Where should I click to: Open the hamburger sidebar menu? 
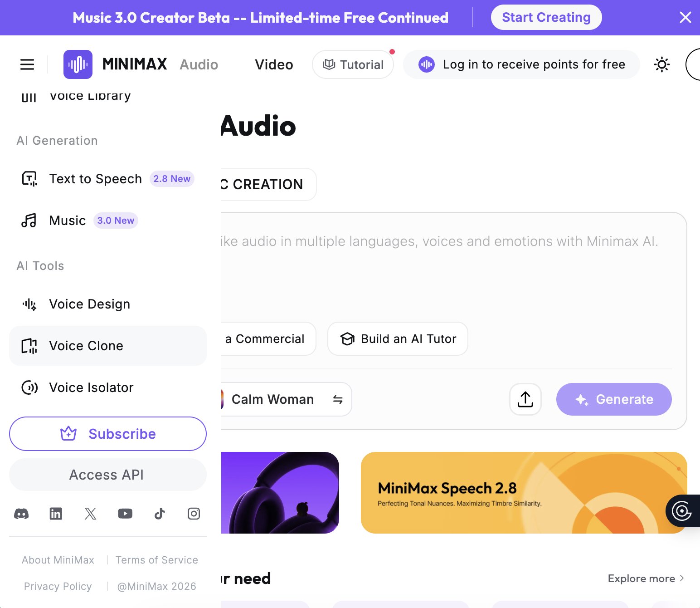click(x=27, y=64)
